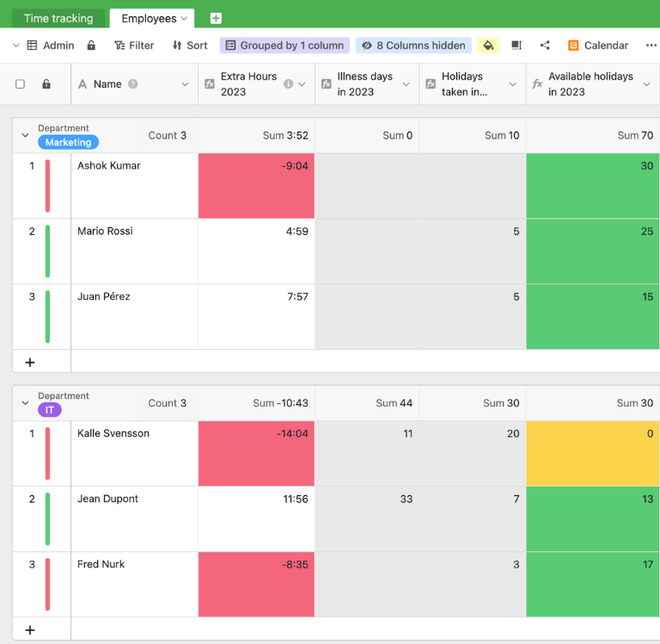Click the lock icon in the header row
The width and height of the screenshot is (660, 644).
(x=46, y=84)
